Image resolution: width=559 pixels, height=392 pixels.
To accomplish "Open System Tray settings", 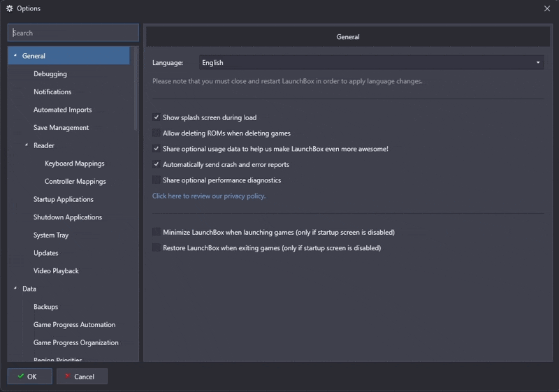I will pos(51,235).
